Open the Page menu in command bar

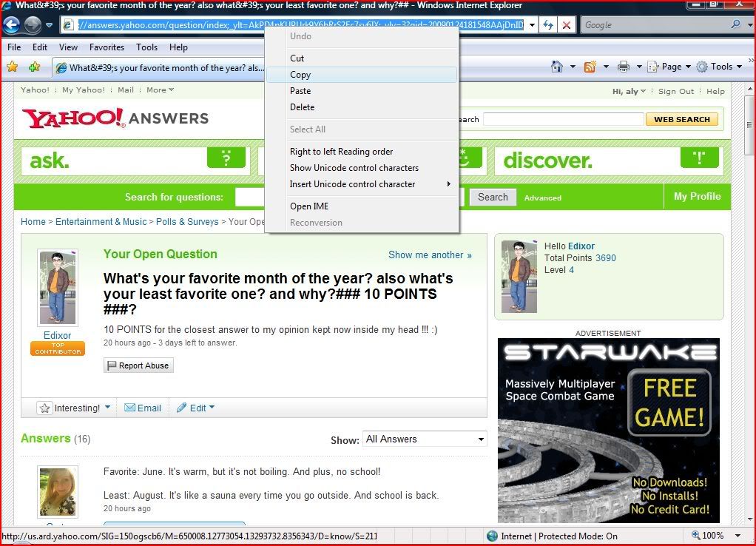point(669,67)
